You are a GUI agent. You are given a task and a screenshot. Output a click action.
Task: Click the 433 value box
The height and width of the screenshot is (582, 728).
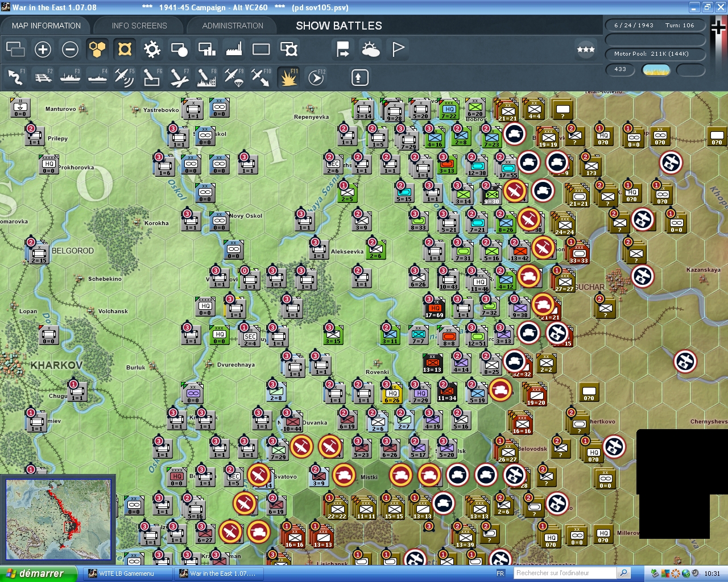point(621,69)
